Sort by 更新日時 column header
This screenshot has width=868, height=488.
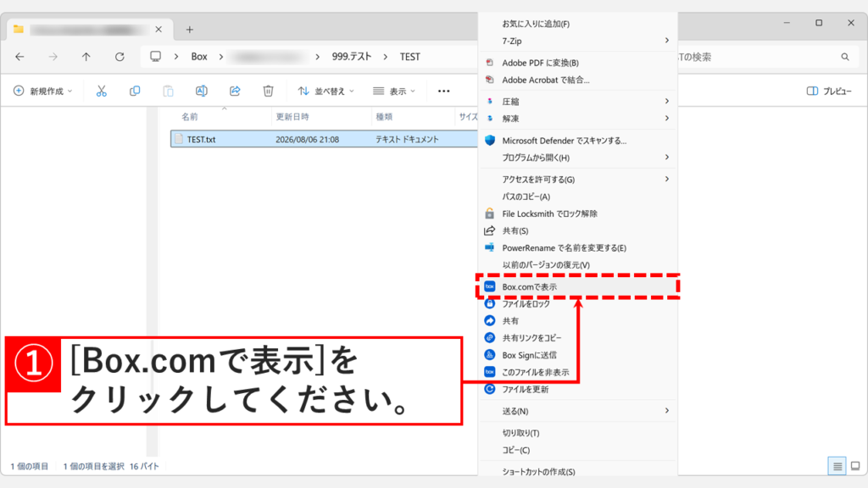coord(292,117)
